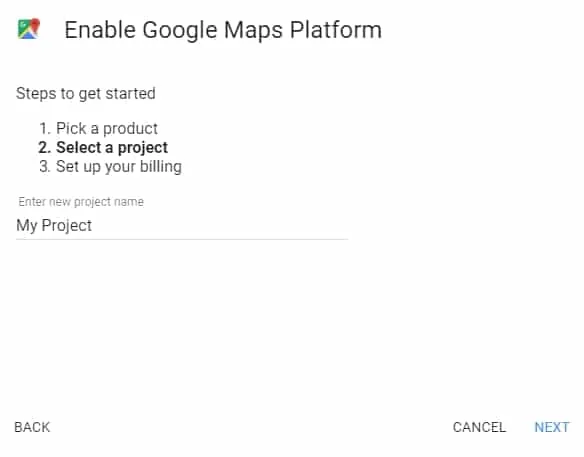Click the 'Steps to get started' text
The width and height of the screenshot is (584, 457).
[86, 93]
